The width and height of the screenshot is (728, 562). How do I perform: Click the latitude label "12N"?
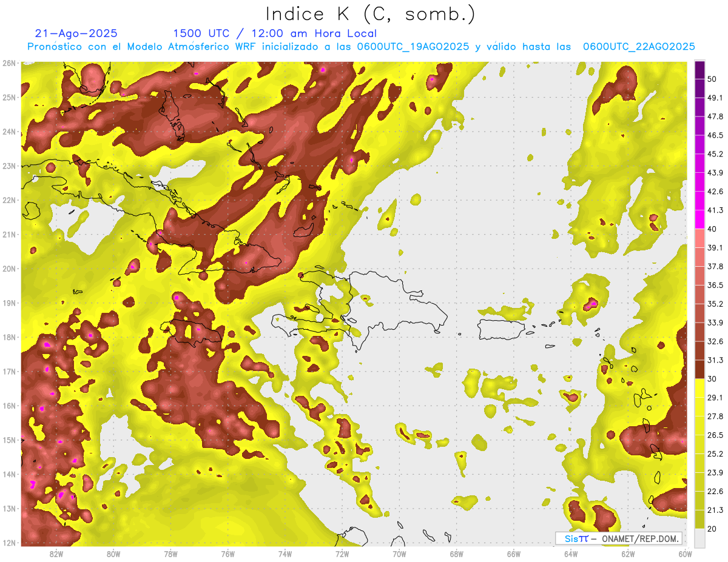(x=8, y=543)
